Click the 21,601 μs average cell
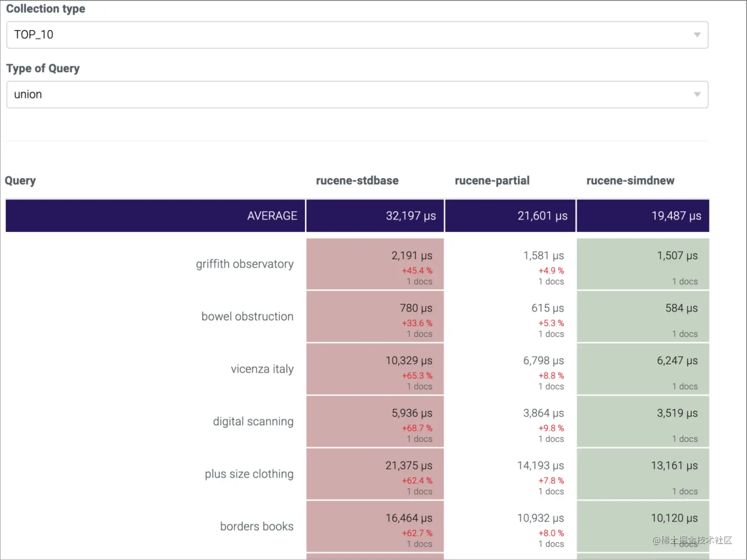Viewport: 747px width, 560px height. [510, 216]
